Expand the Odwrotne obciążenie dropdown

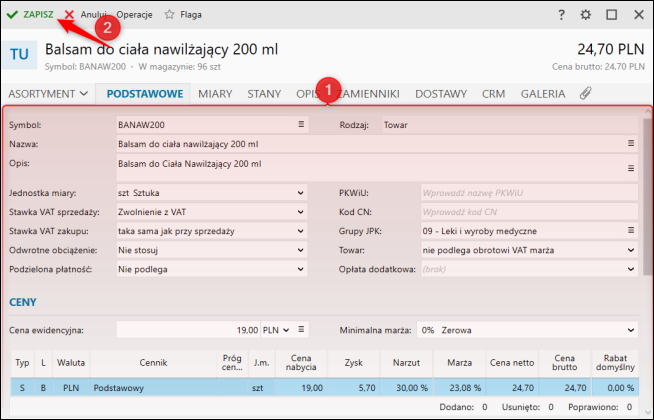click(301, 249)
